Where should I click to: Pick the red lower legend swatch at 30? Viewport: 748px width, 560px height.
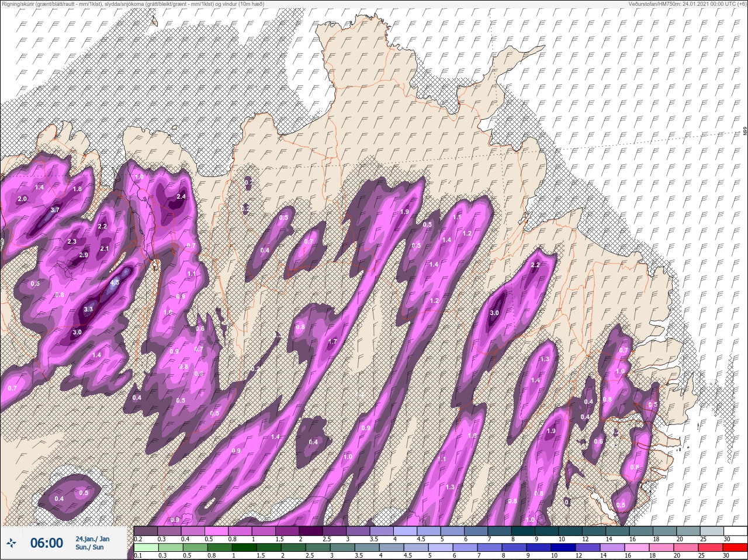[x=736, y=548]
